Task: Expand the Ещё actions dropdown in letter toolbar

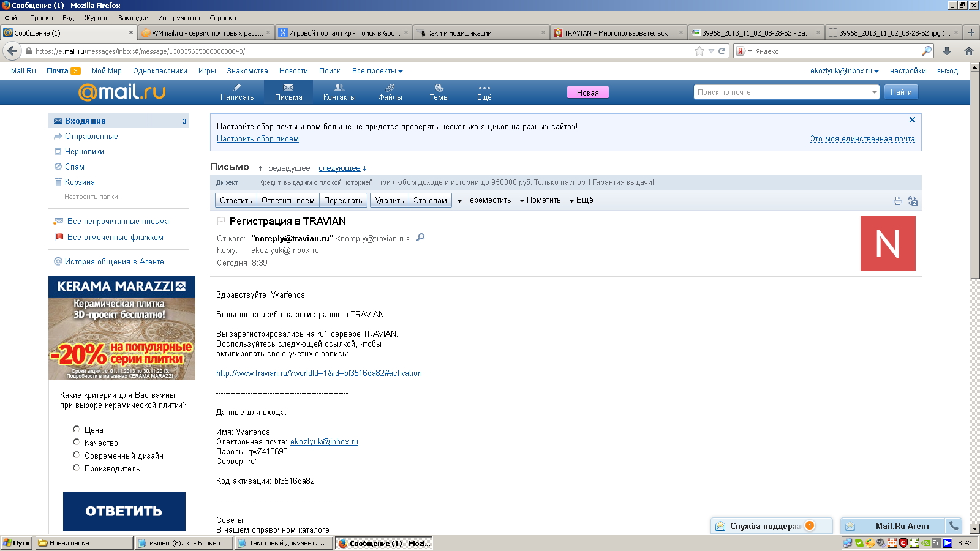Action: point(581,200)
